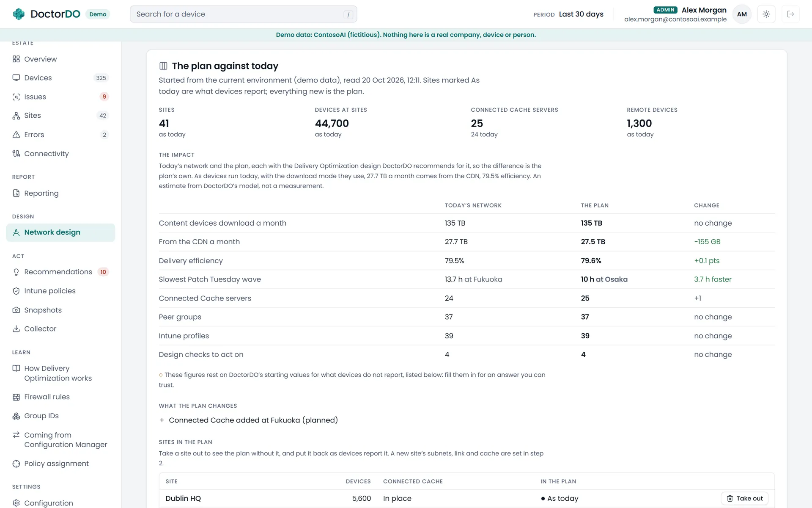This screenshot has height=508, width=812.
Task: Click the As today status for Dublin HQ
Action: pos(560,498)
